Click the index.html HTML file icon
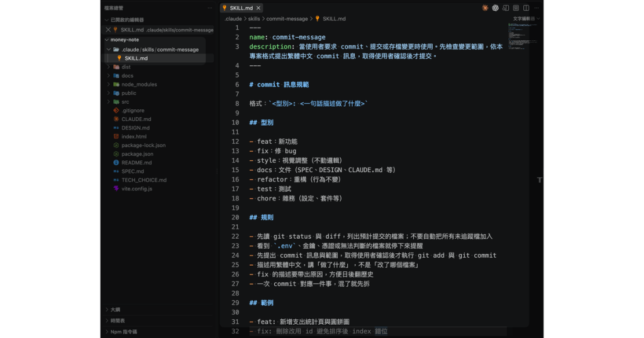Viewport: 644px width, 338px height. pos(116,136)
